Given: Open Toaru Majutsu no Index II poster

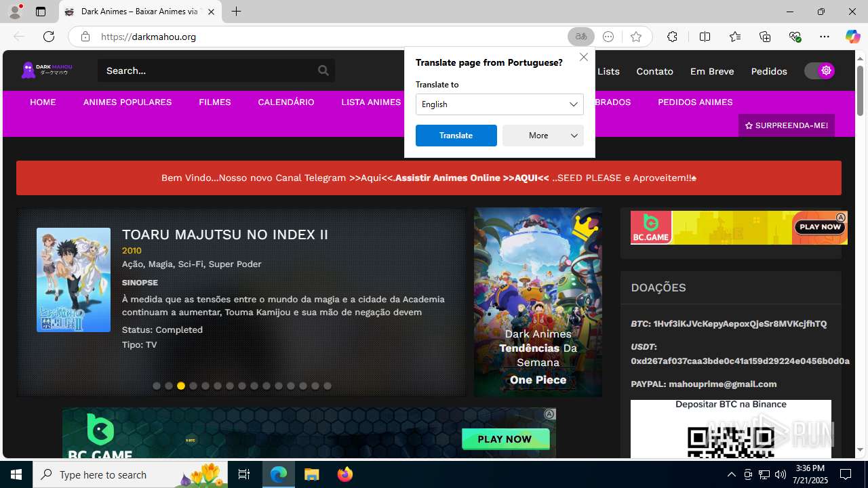Looking at the screenshot, I should [x=73, y=280].
